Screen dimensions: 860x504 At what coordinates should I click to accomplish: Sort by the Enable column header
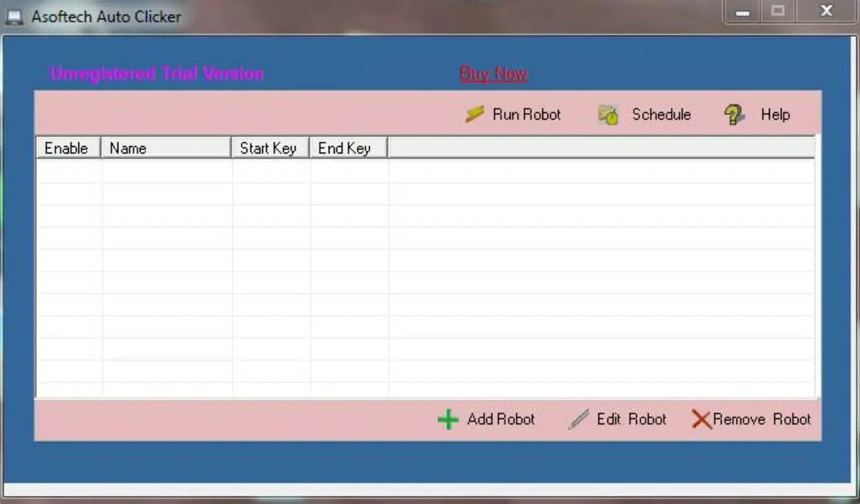pyautogui.click(x=69, y=148)
